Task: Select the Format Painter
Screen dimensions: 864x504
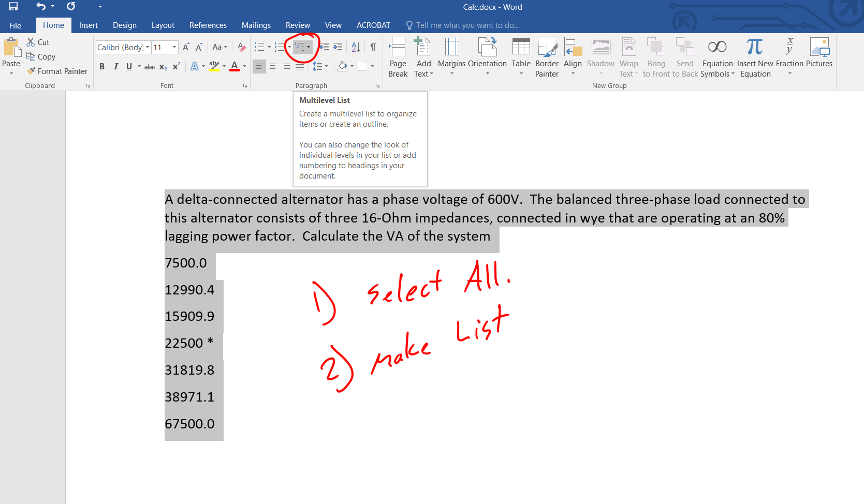Action: 57,71
